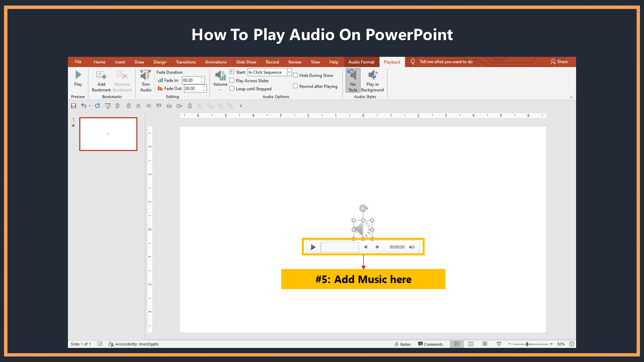
Task: Click the lightbulb Tell me icon
Action: coord(413,62)
